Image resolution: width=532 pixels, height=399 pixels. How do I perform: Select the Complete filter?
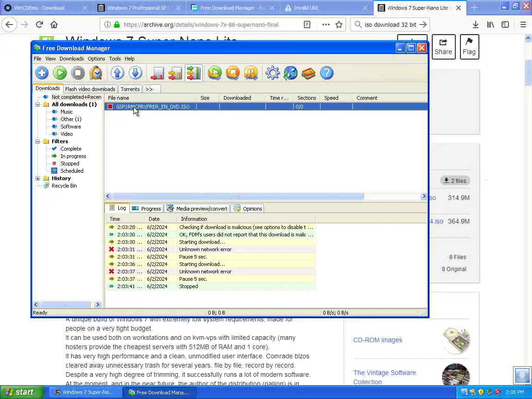(x=71, y=149)
